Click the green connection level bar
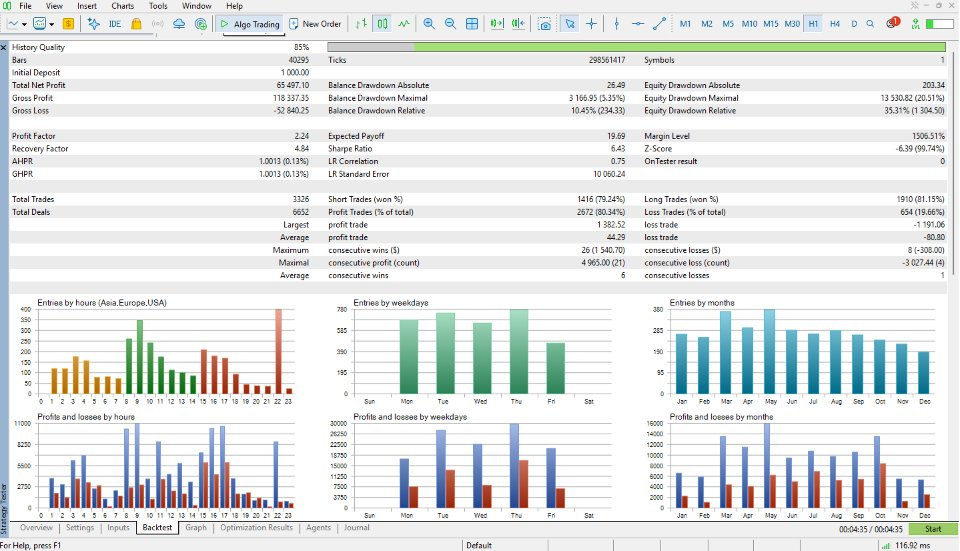The width and height of the screenshot is (960, 551). coord(940,24)
